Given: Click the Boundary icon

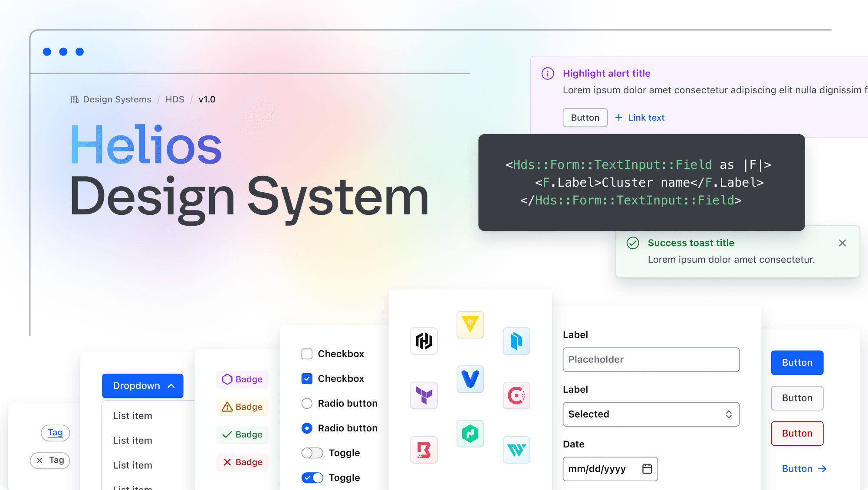Looking at the screenshot, I should [426, 451].
